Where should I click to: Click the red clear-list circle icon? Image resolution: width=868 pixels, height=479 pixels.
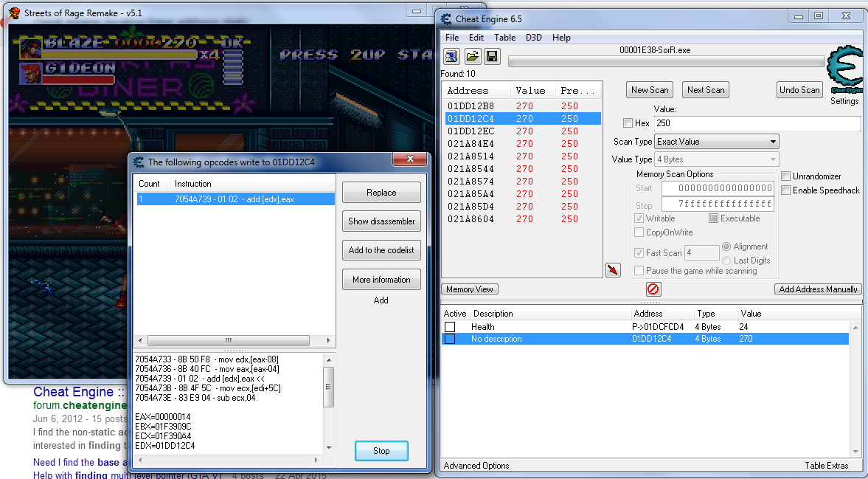653,289
